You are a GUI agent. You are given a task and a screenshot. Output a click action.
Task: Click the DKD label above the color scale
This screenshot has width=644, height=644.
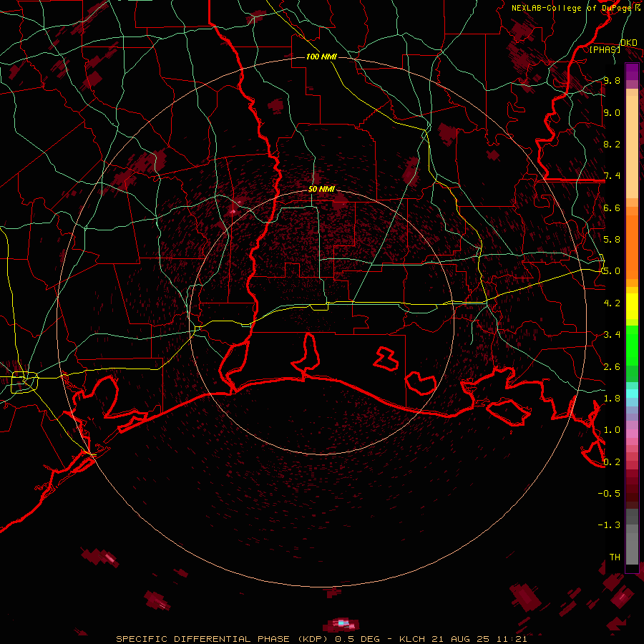click(x=628, y=42)
